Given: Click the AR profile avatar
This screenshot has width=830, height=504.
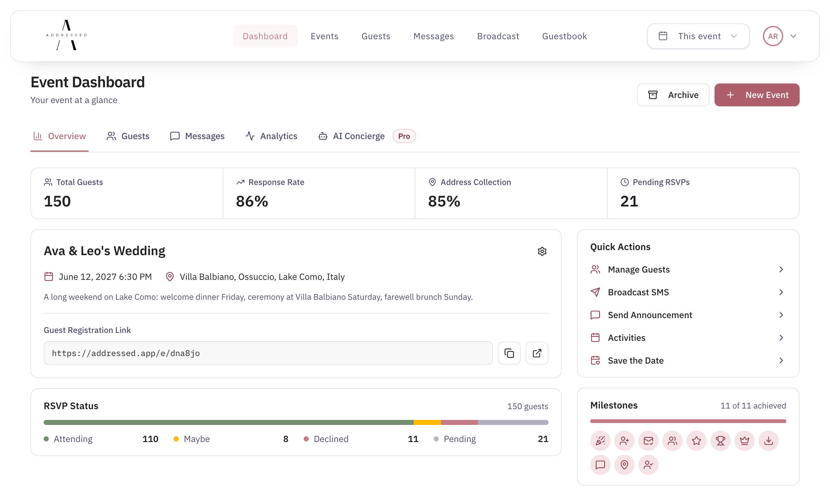Looking at the screenshot, I should pos(773,36).
